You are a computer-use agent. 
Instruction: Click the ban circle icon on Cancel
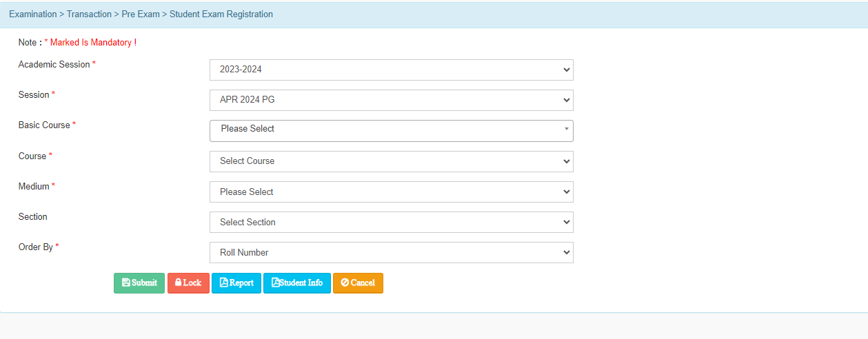pos(345,282)
